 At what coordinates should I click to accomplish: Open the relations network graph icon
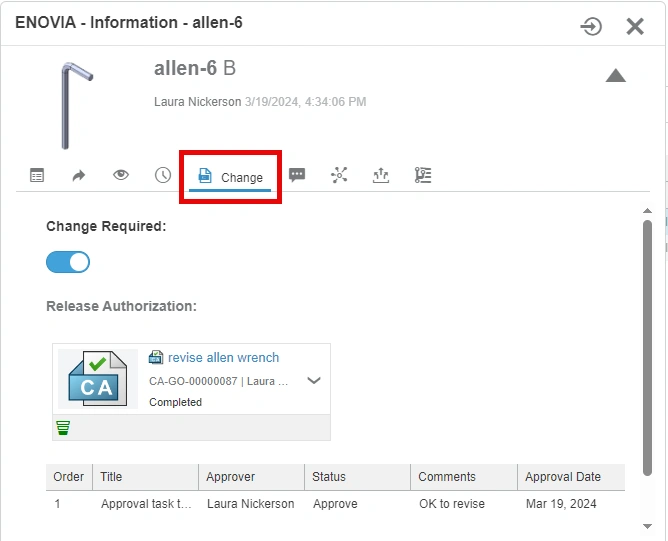(339, 175)
